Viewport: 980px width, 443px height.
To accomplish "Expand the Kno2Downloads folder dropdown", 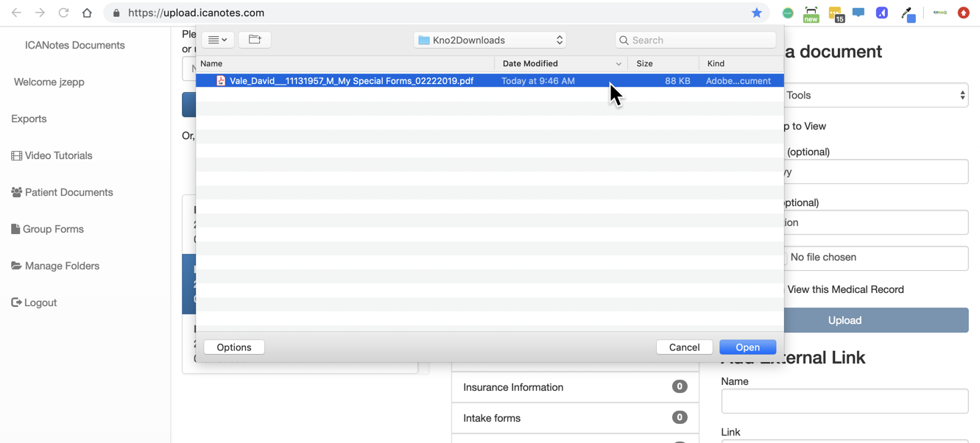I will pyautogui.click(x=490, y=40).
